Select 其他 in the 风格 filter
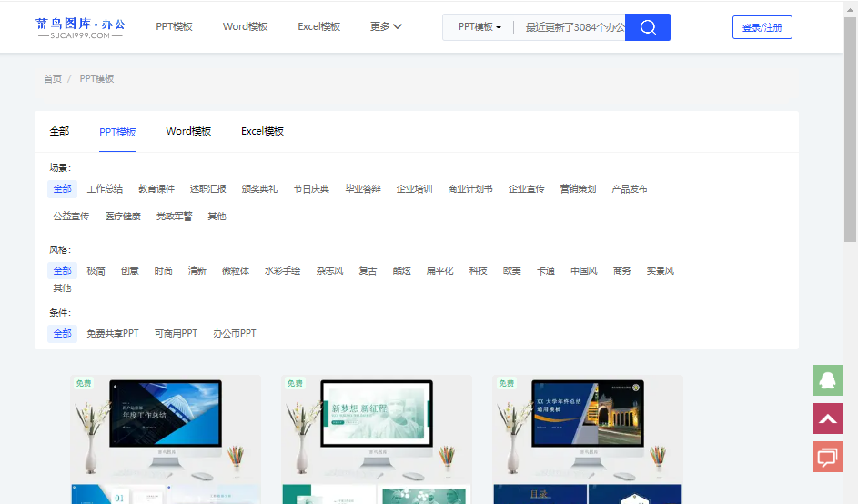 (63, 288)
